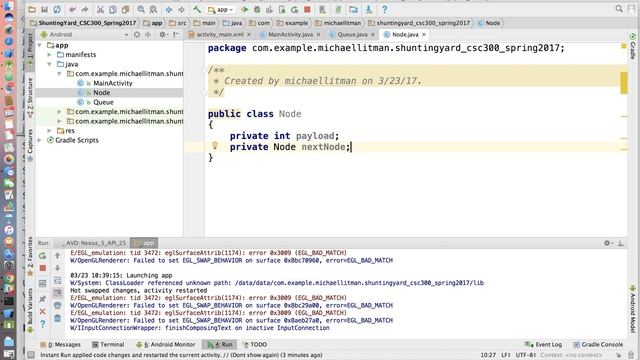Open project with the Open folder toolbar icon
This screenshot has height=360, width=640.
tap(32, 9)
